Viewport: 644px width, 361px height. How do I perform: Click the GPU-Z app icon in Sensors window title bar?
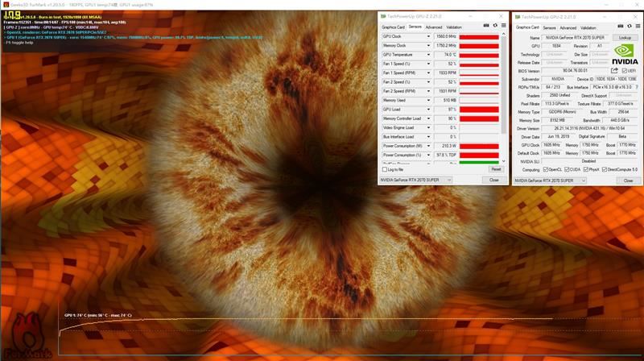coord(383,16)
